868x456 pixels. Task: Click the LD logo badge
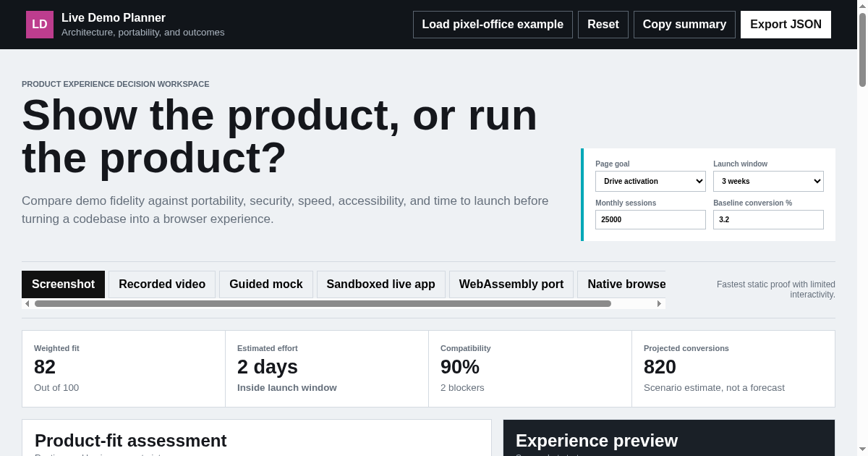point(40,25)
